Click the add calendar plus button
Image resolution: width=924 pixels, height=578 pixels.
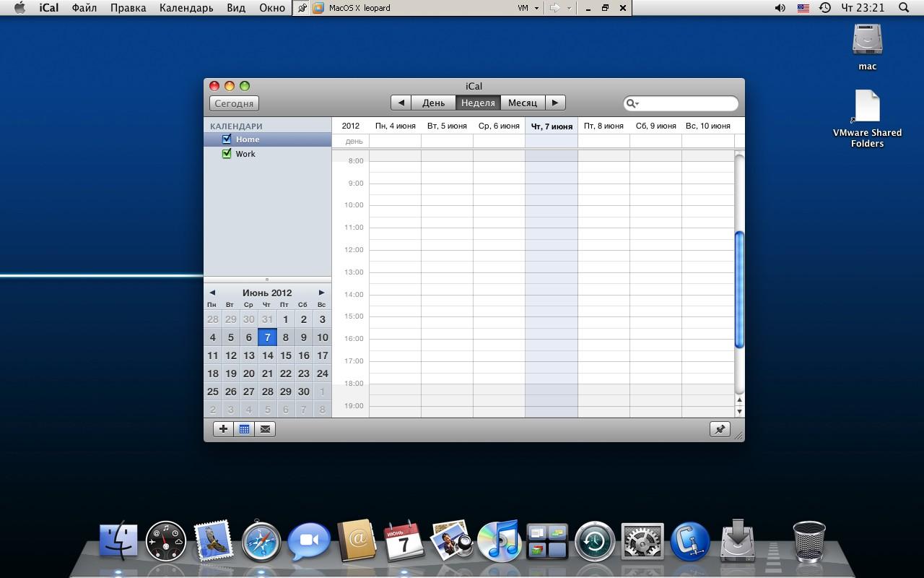(223, 429)
